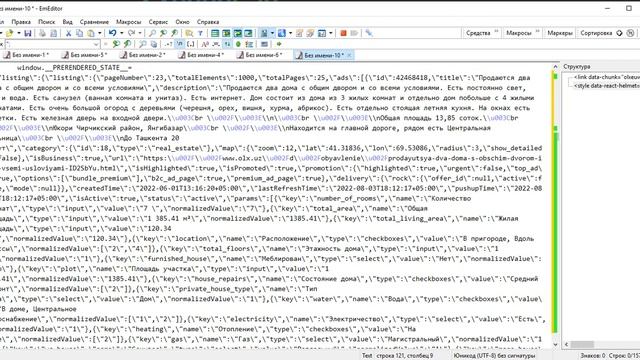Select the first green CSV mode icon
Viewport: 640px width, 360px height.
pyautogui.click(x=215, y=33)
